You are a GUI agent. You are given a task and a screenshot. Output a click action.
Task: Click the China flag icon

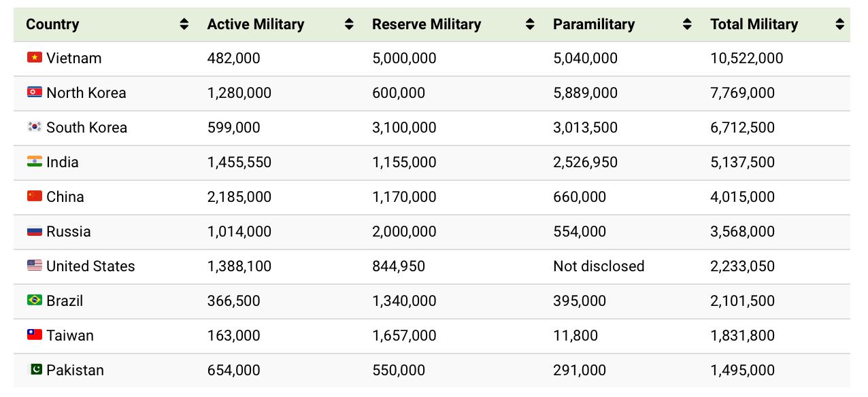(35, 196)
